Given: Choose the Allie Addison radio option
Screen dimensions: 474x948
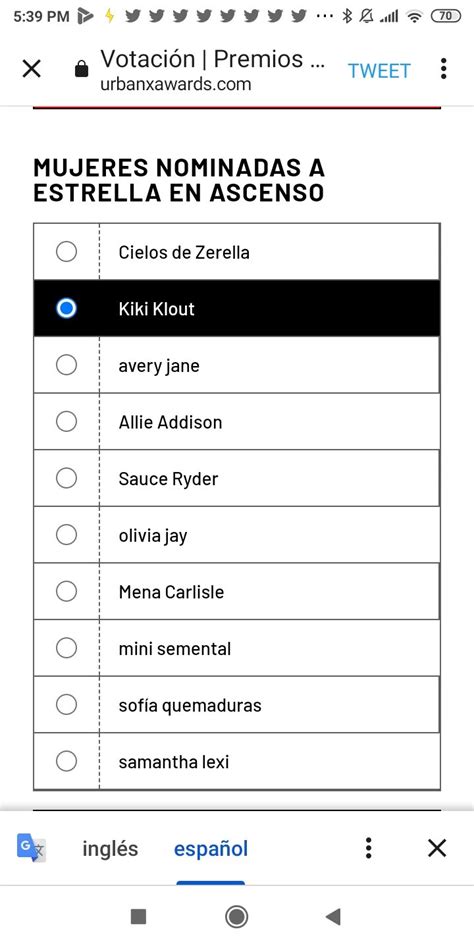Looking at the screenshot, I should (67, 421).
